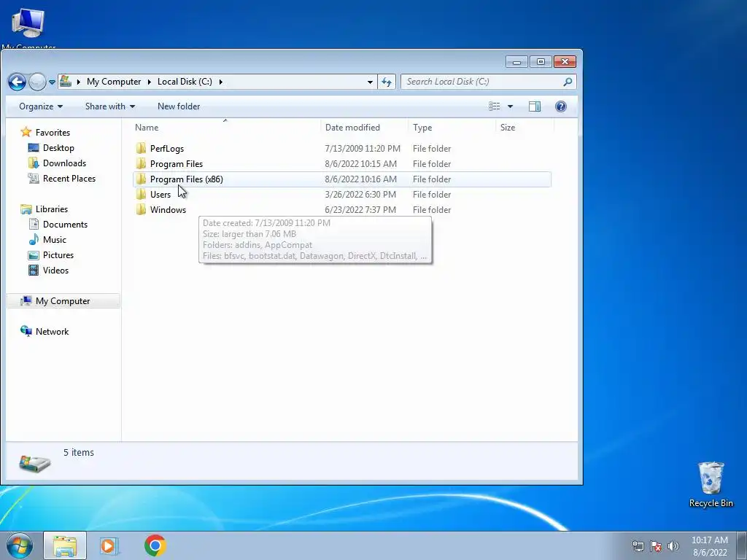Click the New folder button
The width and height of the screenshot is (747, 560).
pyautogui.click(x=179, y=106)
